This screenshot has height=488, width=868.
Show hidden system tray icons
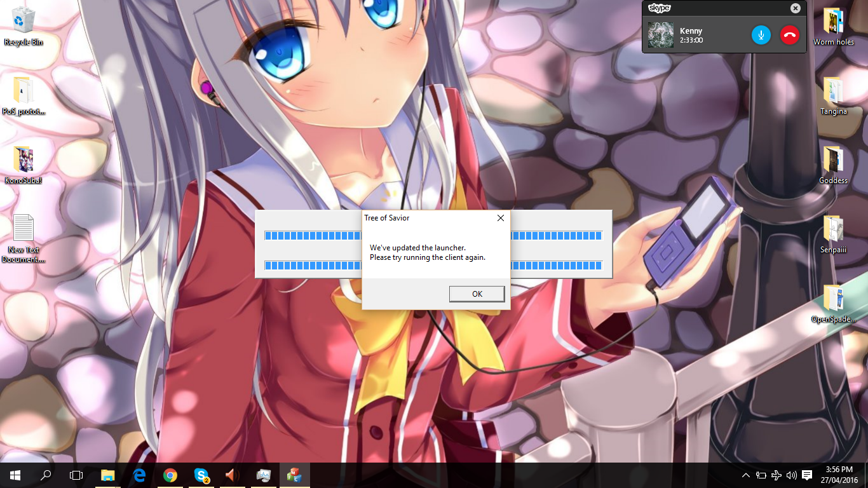[746, 475]
